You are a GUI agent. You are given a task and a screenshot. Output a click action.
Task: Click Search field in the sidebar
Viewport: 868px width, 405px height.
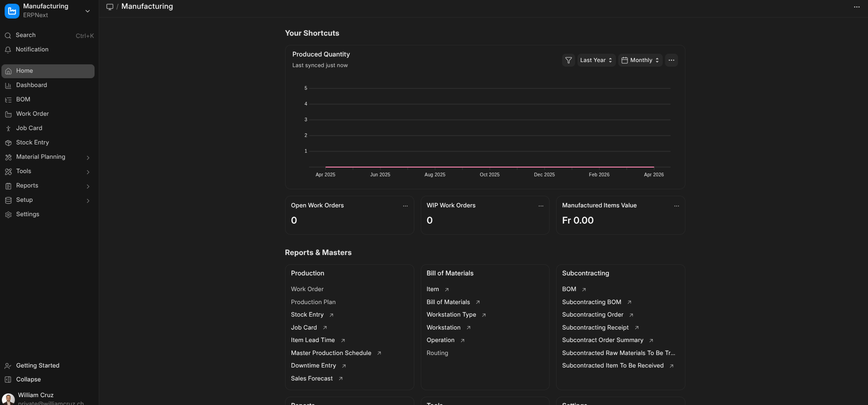48,36
